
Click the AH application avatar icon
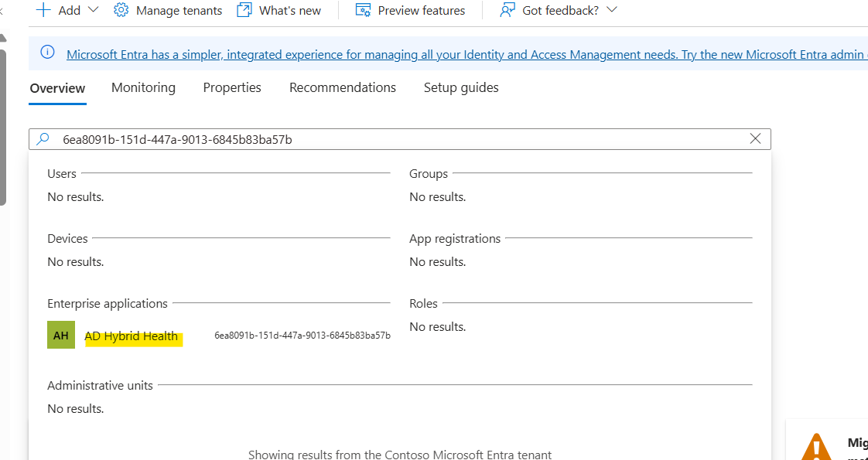click(61, 336)
